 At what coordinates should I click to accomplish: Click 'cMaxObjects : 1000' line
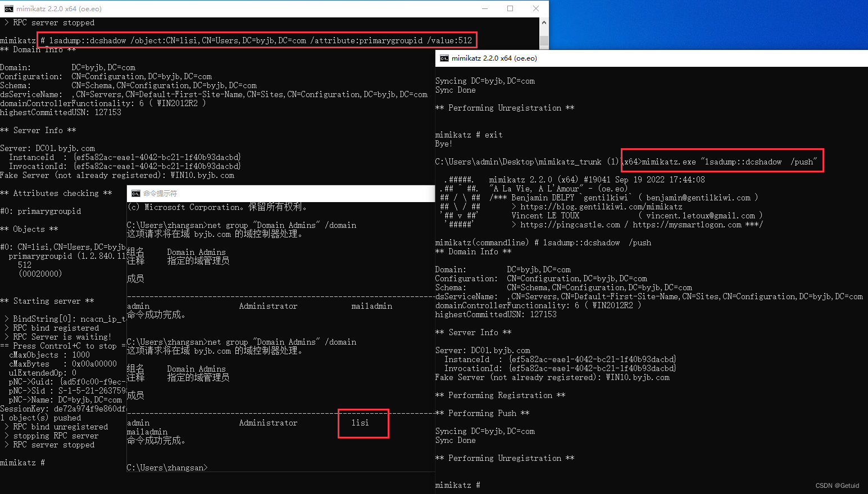(49, 355)
